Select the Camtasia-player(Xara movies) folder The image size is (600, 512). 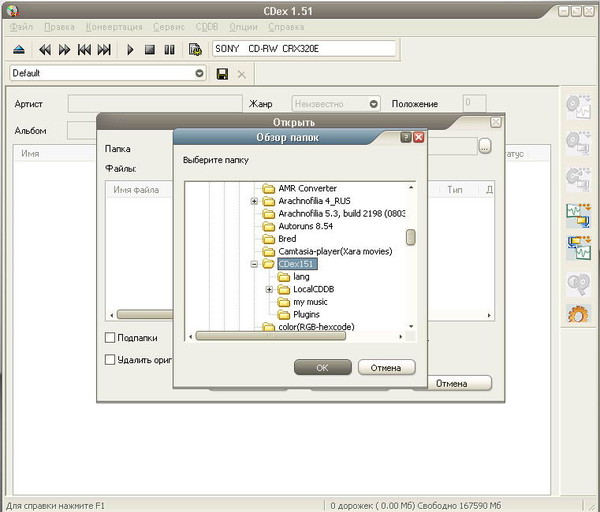point(335,251)
